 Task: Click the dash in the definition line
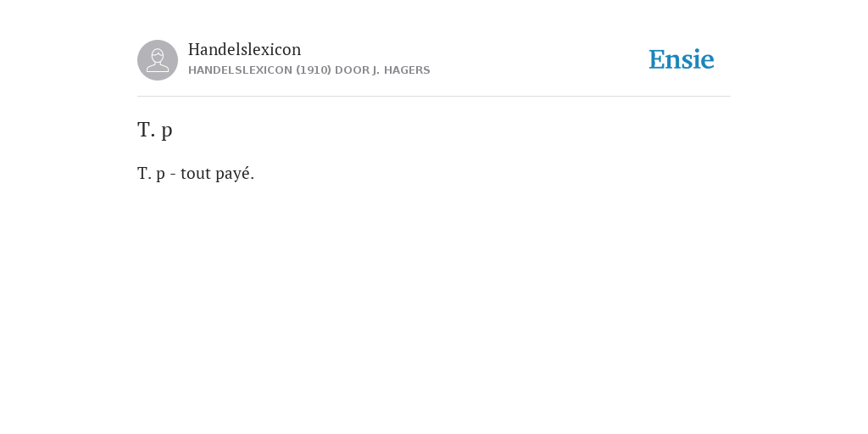173,175
